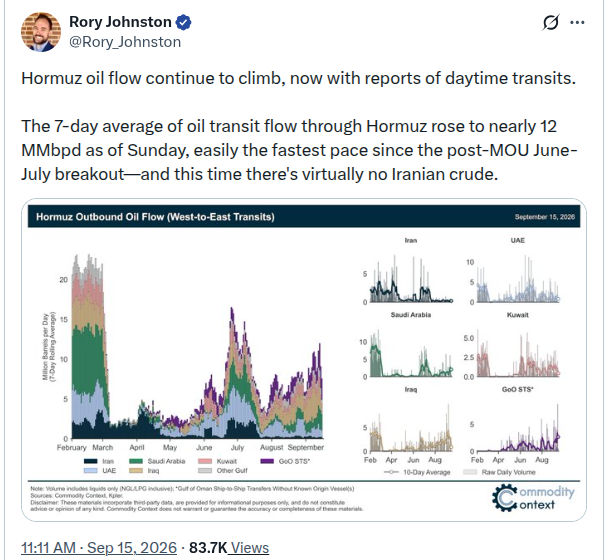The width and height of the screenshot is (611, 560).
Task: Click the UAE light blue legend swatch
Action: pos(90,471)
